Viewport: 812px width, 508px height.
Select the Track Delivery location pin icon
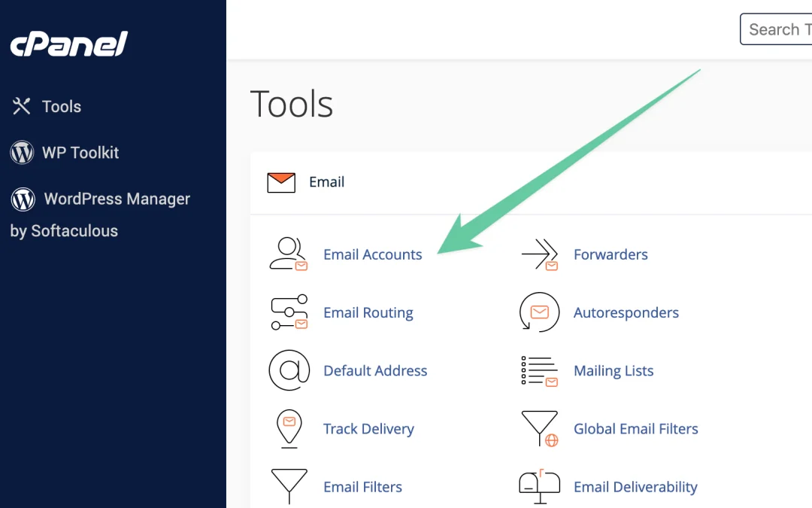click(x=289, y=428)
